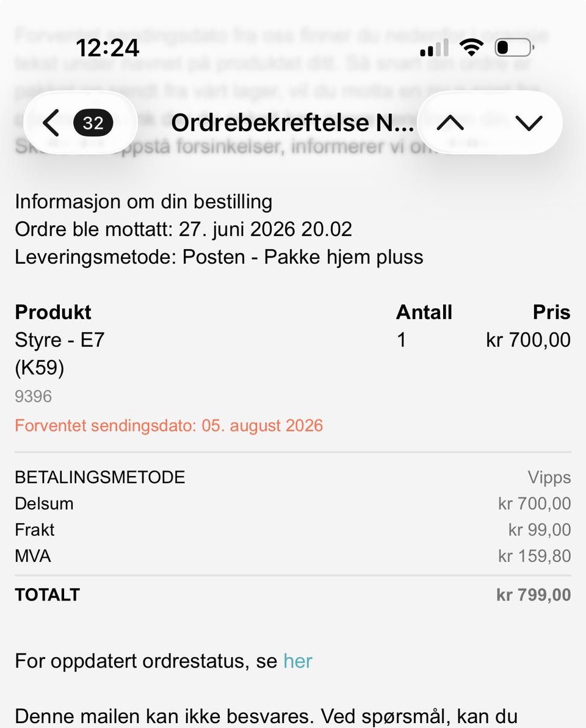
Task: Tap the product number 9396
Action: pos(33,397)
